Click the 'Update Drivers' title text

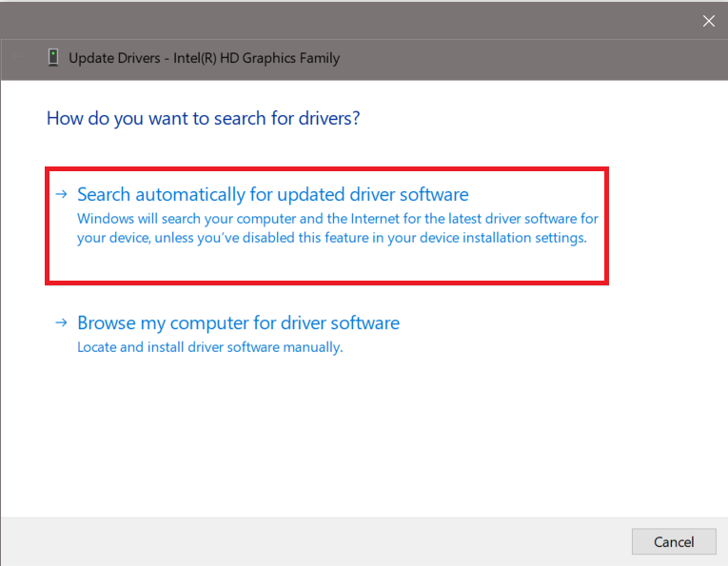point(113,58)
